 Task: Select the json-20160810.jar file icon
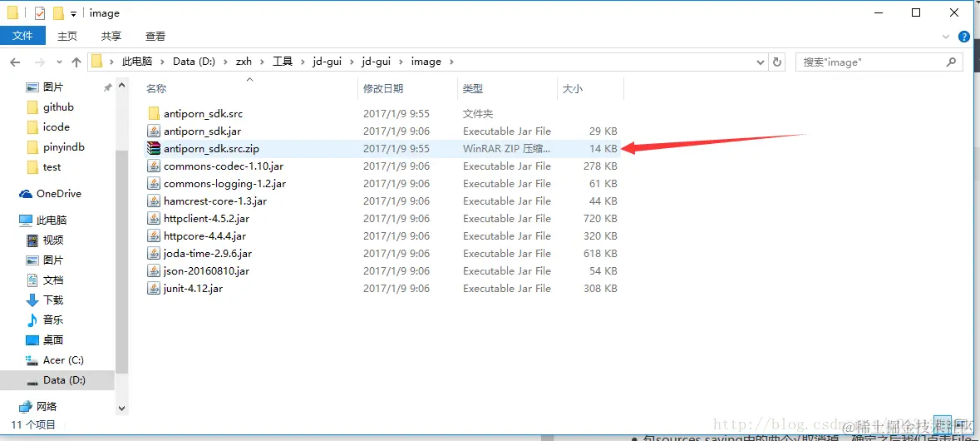(x=154, y=271)
